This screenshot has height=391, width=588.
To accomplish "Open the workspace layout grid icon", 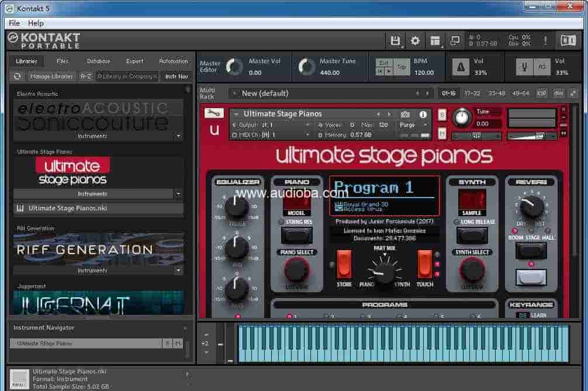I will pyautogui.click(x=435, y=40).
